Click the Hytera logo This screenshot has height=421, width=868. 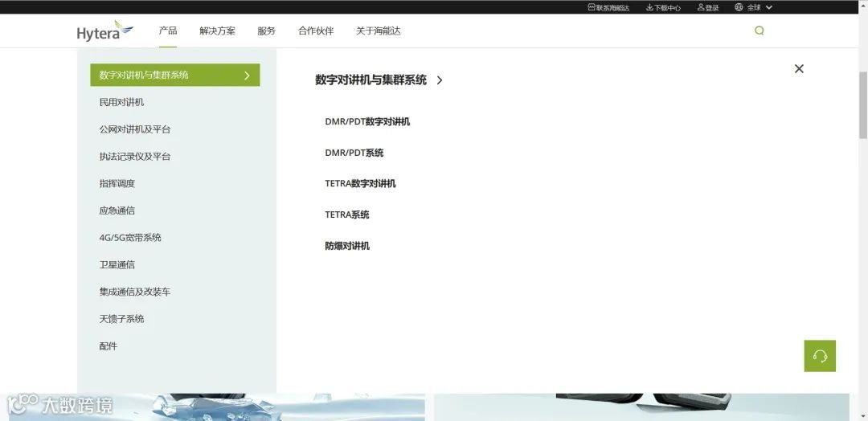pyautogui.click(x=104, y=31)
